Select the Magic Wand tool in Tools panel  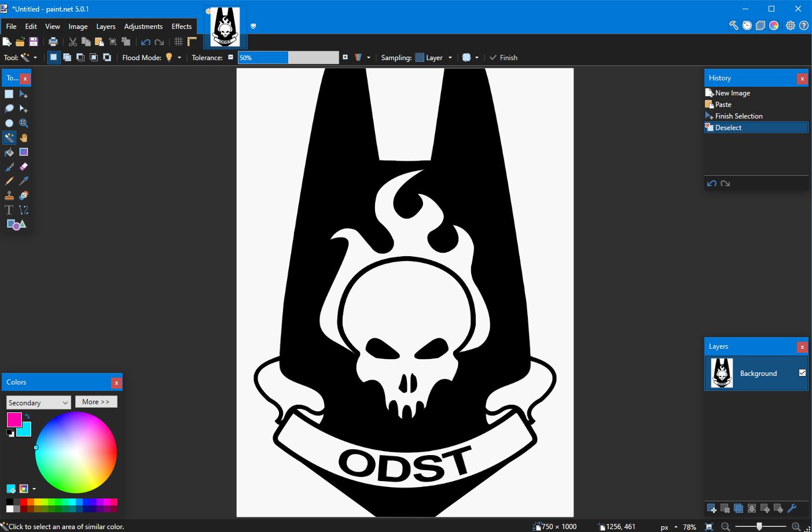click(9, 138)
